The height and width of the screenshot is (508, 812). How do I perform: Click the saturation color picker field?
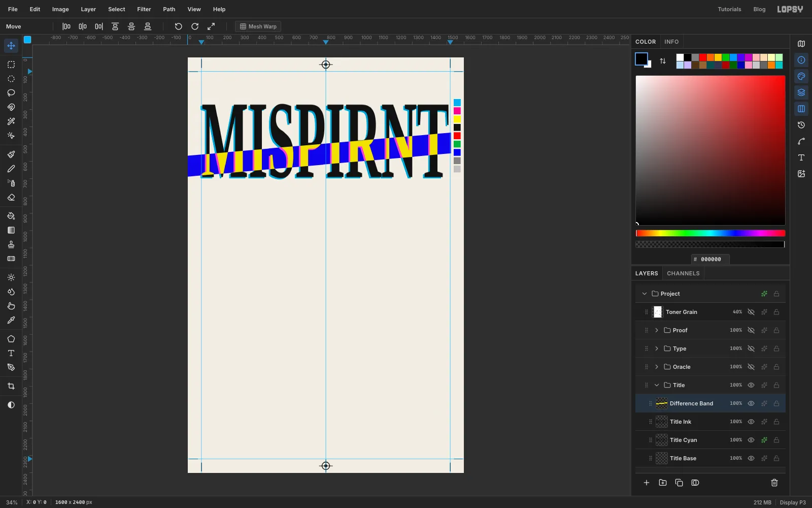tap(710, 150)
